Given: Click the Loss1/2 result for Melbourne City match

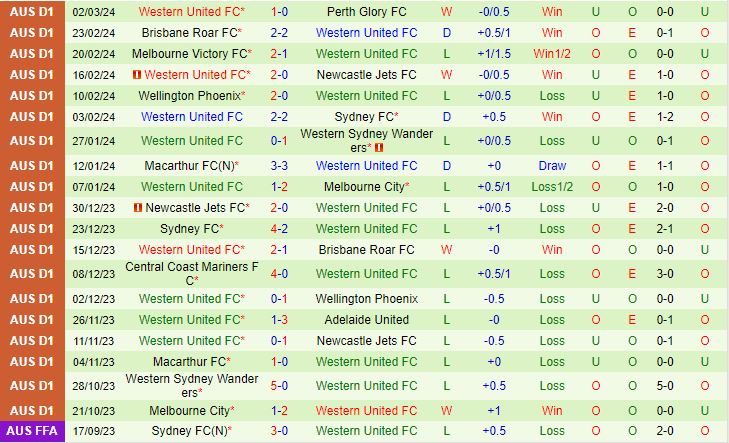Looking at the screenshot, I should click(552, 187).
